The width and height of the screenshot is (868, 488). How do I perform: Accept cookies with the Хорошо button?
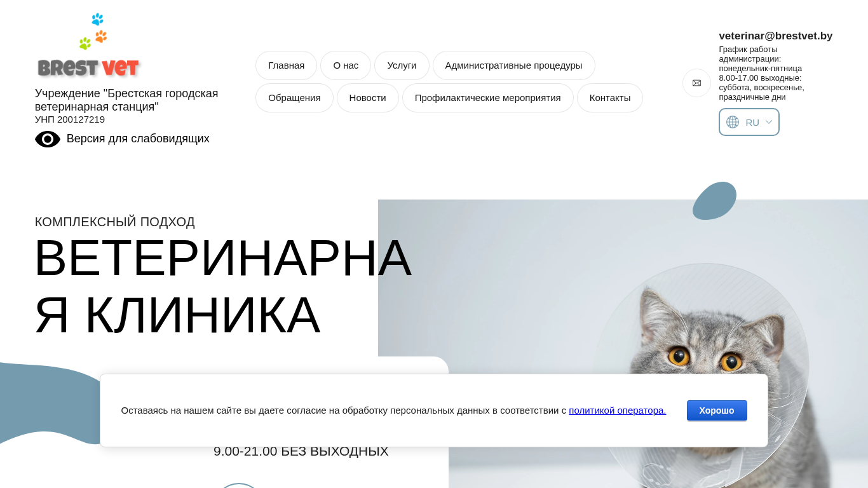coord(717,410)
